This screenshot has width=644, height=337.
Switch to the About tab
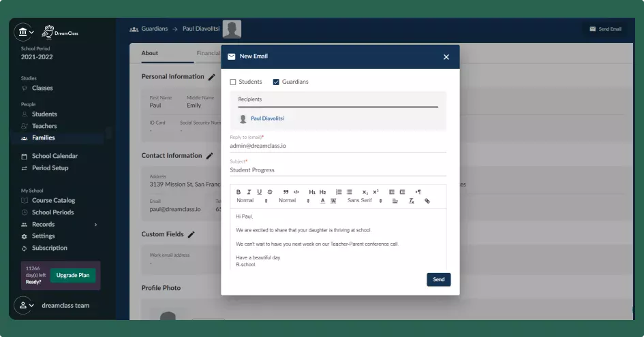pyautogui.click(x=150, y=53)
